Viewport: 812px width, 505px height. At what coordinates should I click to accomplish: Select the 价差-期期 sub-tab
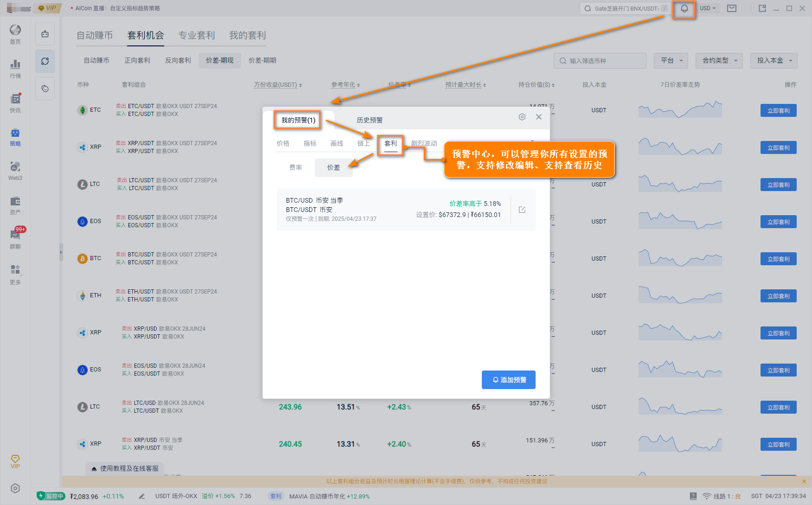click(x=262, y=60)
